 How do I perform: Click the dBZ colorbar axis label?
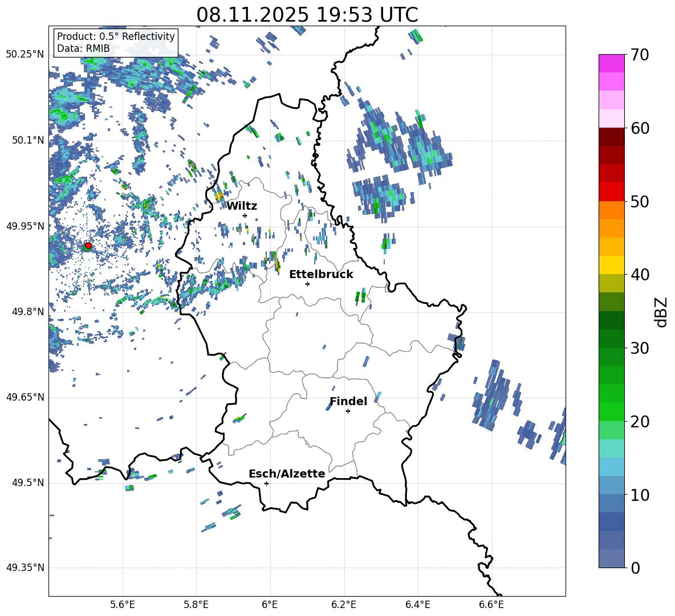[661, 312]
